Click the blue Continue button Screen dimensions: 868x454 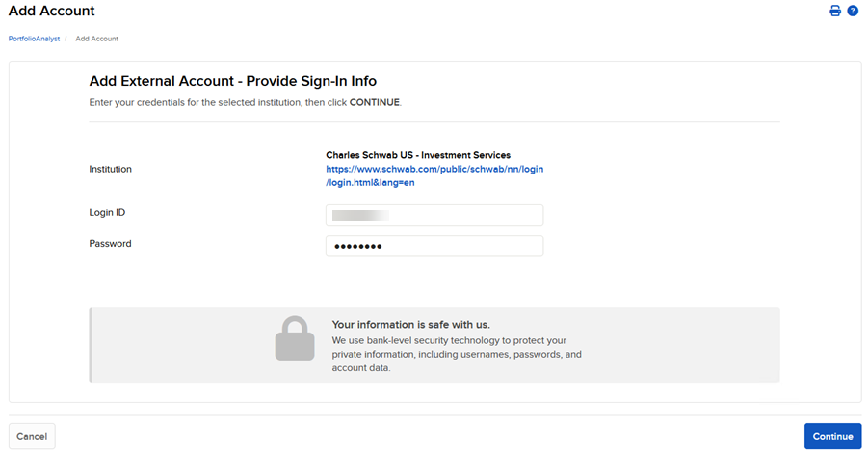click(x=832, y=436)
